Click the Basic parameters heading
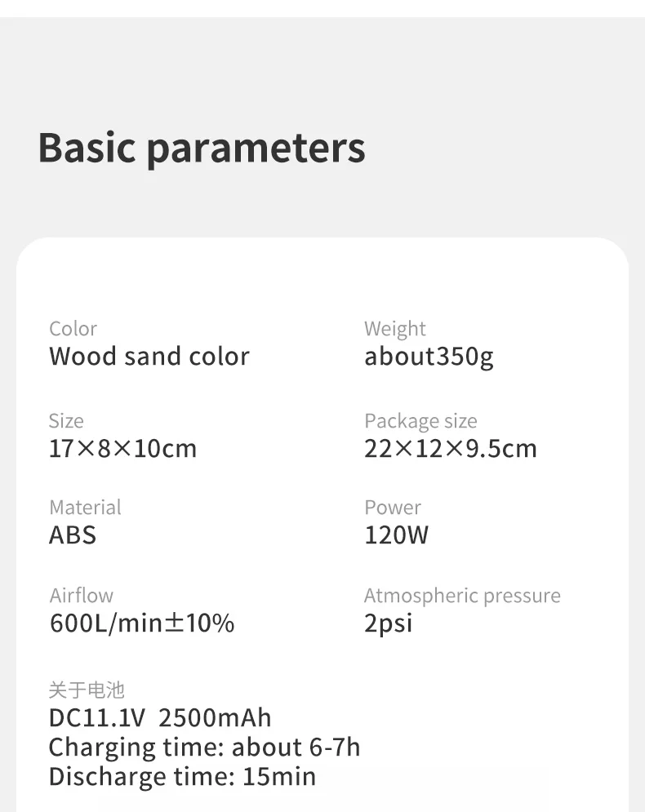Viewport: 645px width, 812px height. click(x=202, y=148)
